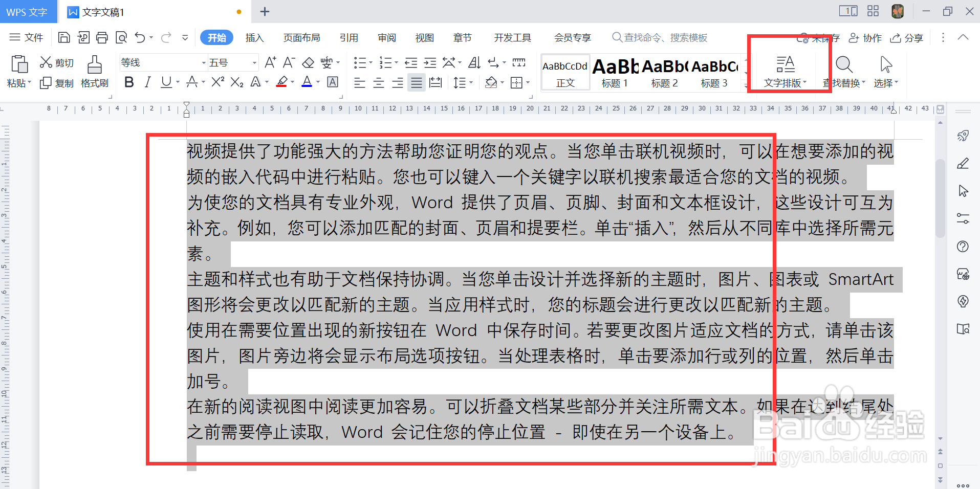Align text right
This screenshot has width=980, height=489.
point(398,82)
